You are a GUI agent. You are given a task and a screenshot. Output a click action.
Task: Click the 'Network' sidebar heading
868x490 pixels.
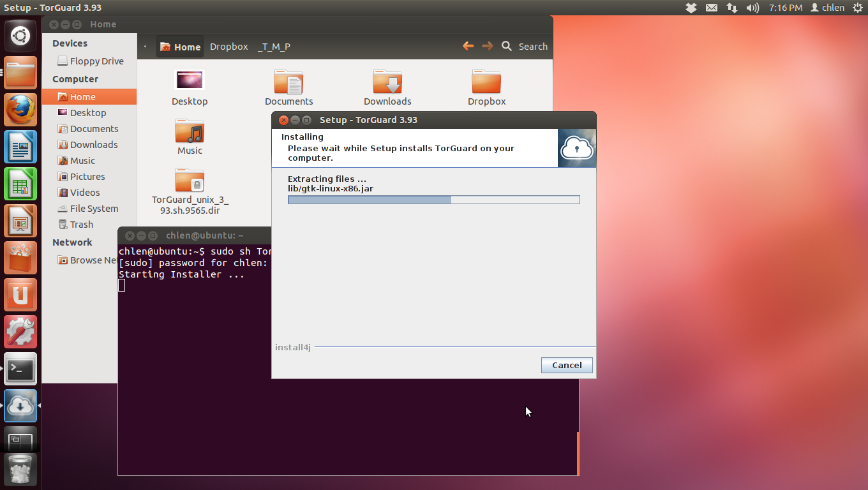(72, 242)
